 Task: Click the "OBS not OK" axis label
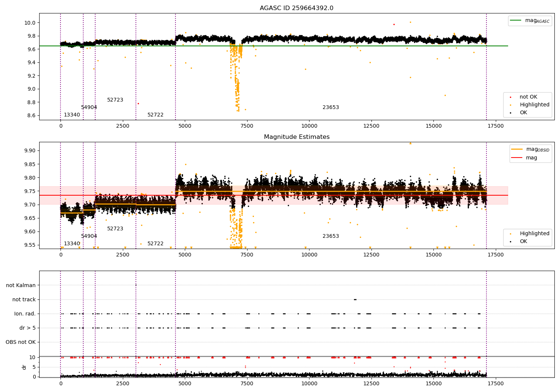coord(21,342)
